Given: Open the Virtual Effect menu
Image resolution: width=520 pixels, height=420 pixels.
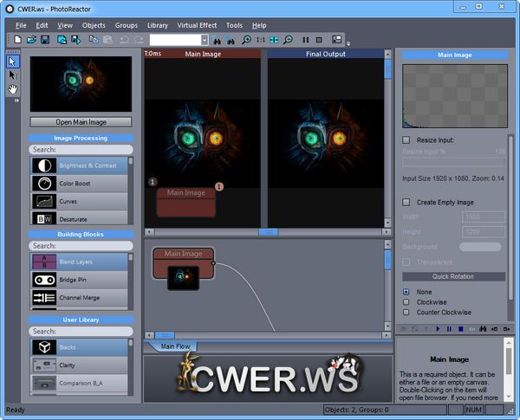Looking at the screenshot, I should coord(197,25).
